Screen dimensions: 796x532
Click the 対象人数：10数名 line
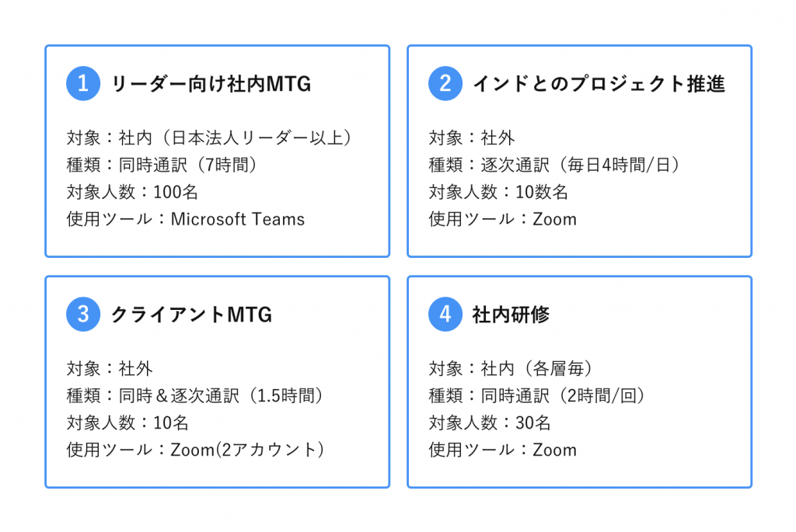(498, 192)
